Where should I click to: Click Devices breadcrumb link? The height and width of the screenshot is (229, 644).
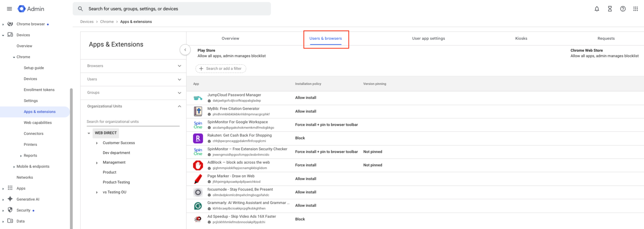pos(87,22)
